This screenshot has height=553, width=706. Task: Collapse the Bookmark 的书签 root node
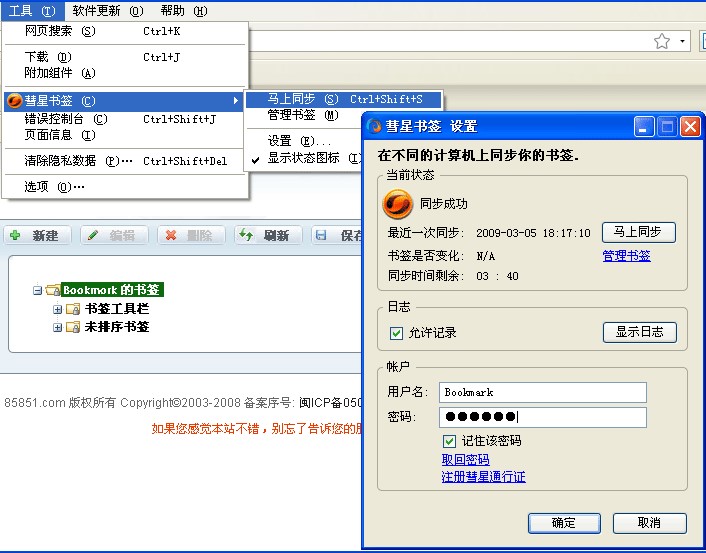(x=37, y=290)
